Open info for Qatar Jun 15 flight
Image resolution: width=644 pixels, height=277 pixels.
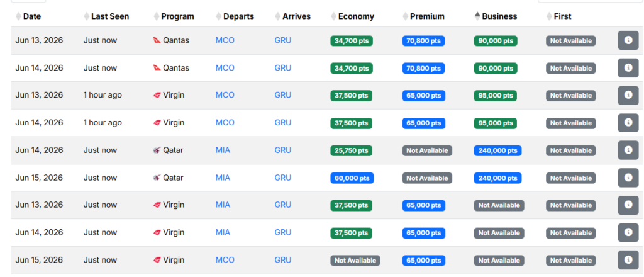pos(628,178)
